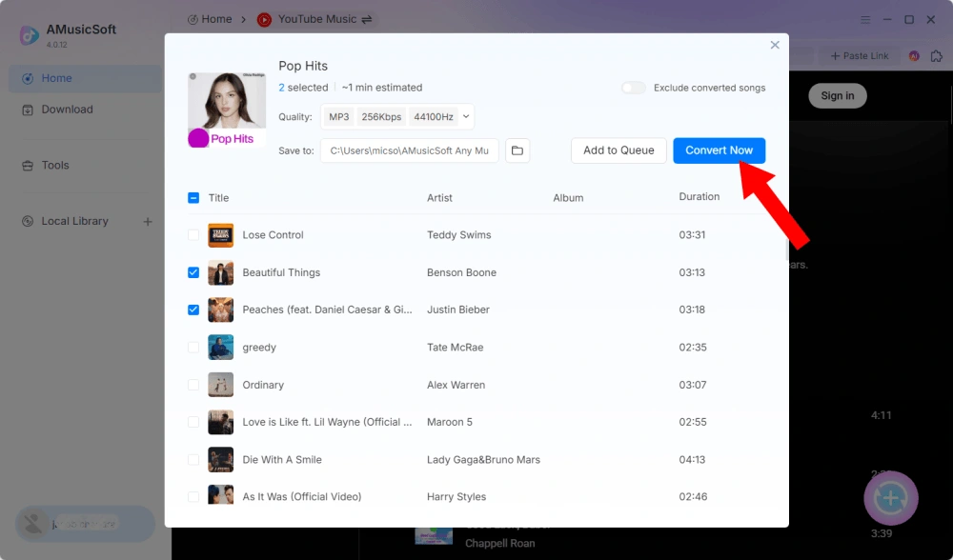Click the Save to path field

(409, 150)
